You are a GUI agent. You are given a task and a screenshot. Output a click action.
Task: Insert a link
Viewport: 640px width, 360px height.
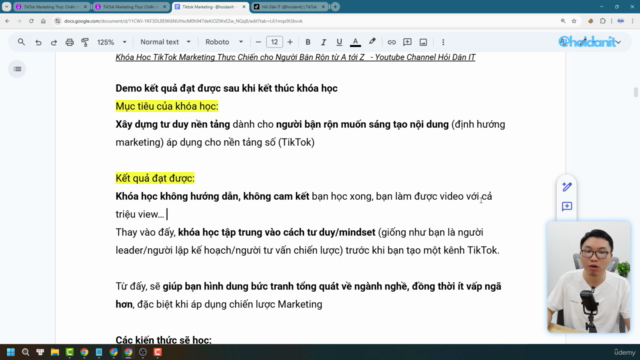(x=391, y=42)
